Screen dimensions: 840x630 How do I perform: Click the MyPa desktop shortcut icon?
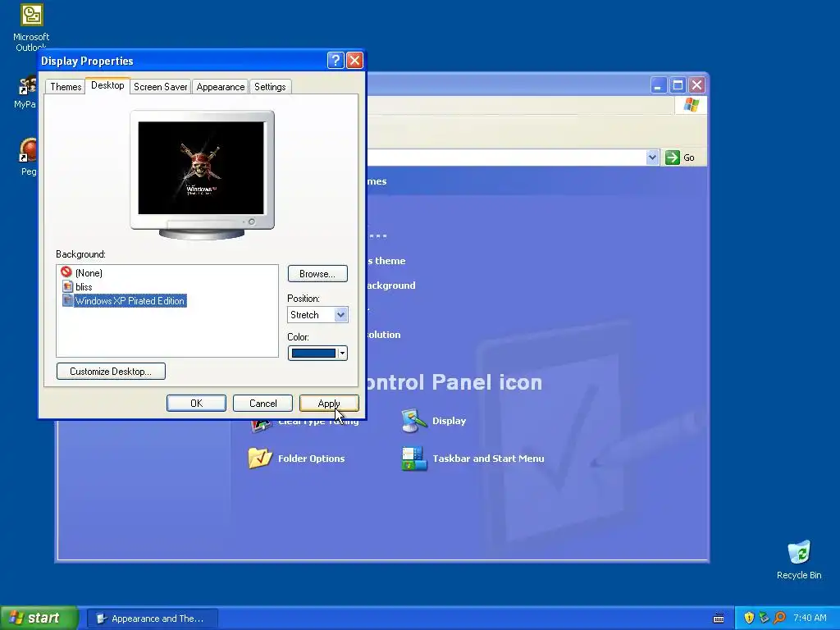27,85
